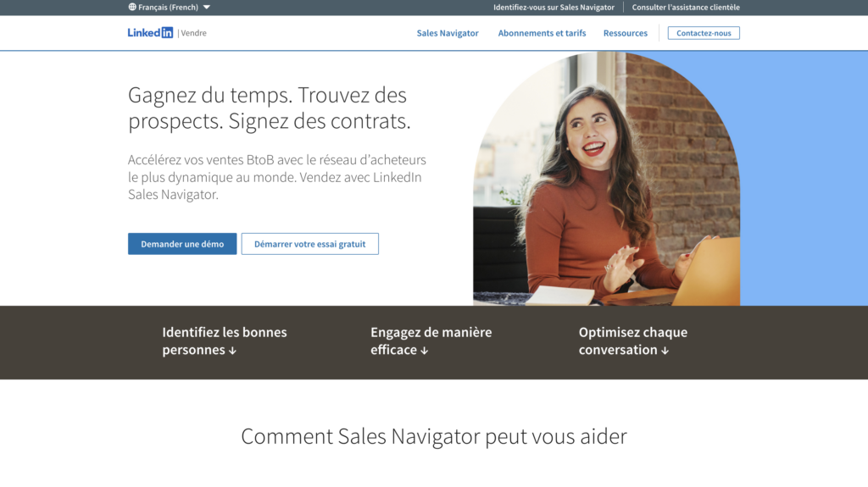
Task: Jump to Identifiez les bonnes personnes section
Action: point(224,340)
